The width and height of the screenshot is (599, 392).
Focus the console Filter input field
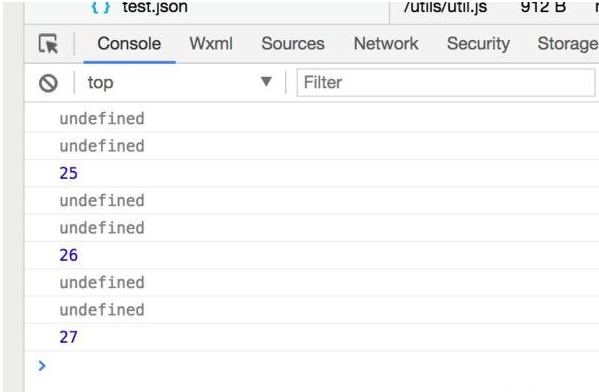(x=446, y=83)
